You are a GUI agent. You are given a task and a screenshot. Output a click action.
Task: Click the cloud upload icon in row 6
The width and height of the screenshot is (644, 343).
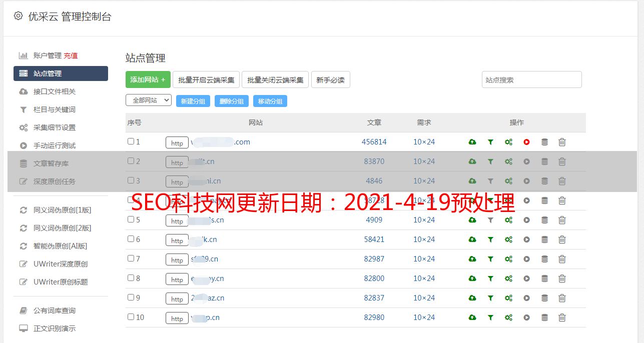click(472, 239)
